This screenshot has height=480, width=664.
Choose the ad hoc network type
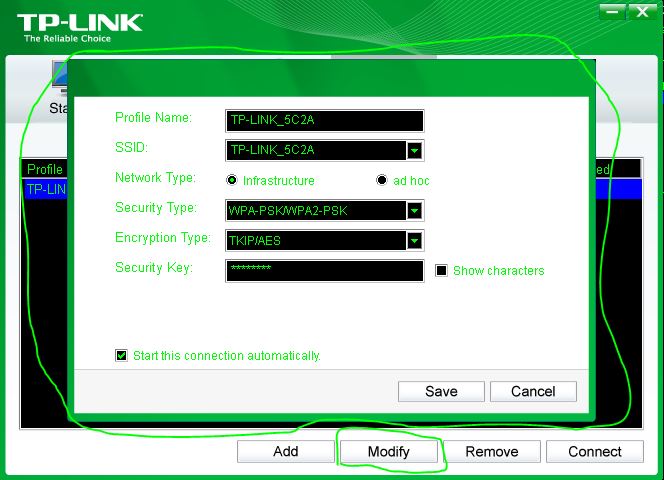click(382, 180)
